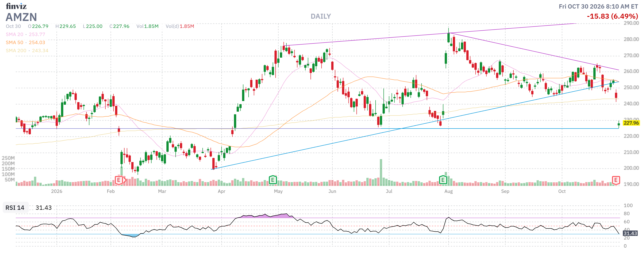The height and width of the screenshot is (253, 644).
Task: Click the Fri OCT 30 2026 timestamp
Action: click(598, 7)
